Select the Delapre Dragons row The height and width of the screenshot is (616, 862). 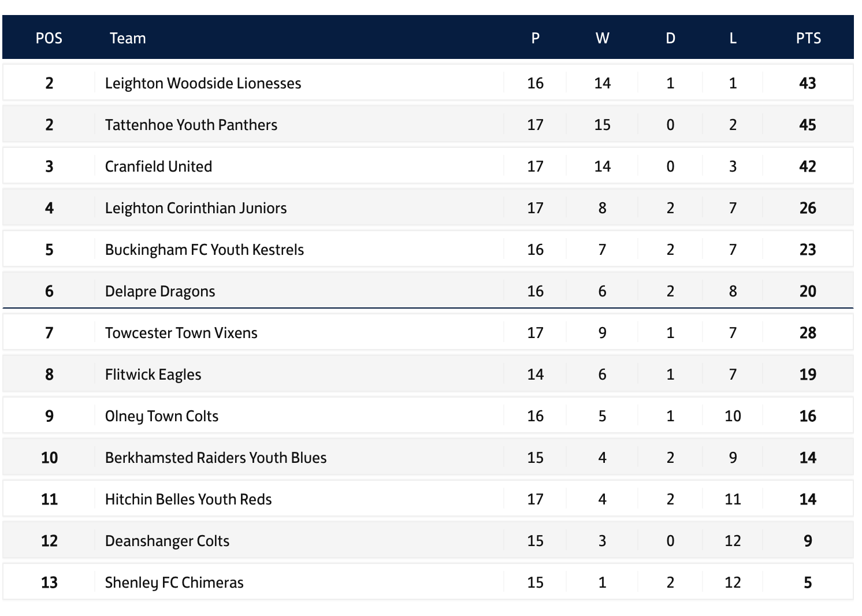tap(428, 291)
